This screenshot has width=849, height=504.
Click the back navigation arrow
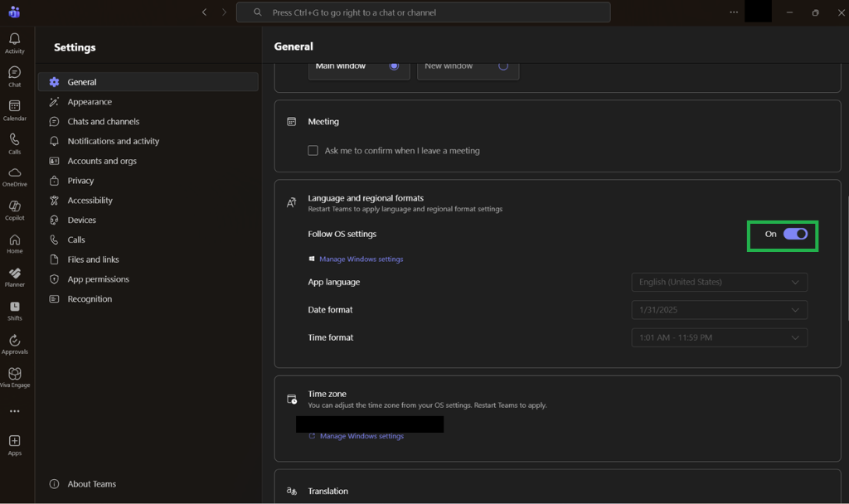point(204,12)
